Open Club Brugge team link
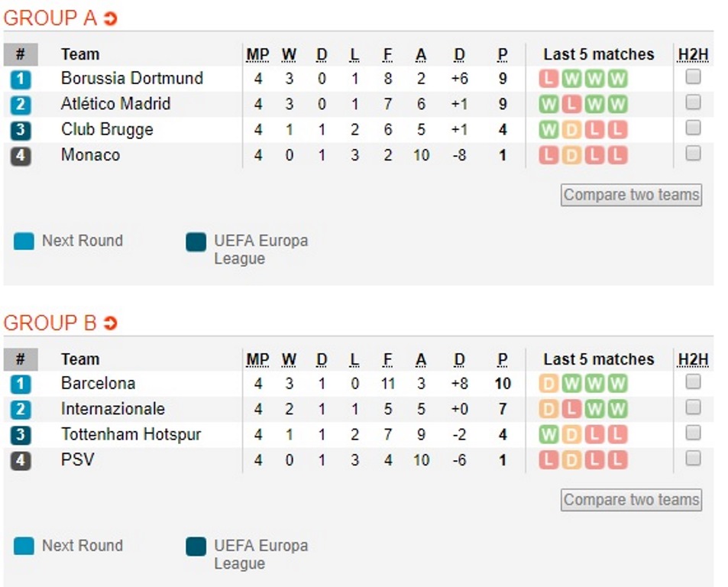This screenshot has width=728, height=587. pos(107,130)
